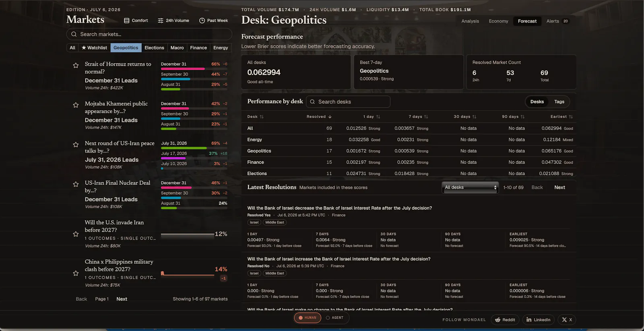The height and width of the screenshot is (331, 644).
Task: Click the Comfort density icon
Action: 126,21
